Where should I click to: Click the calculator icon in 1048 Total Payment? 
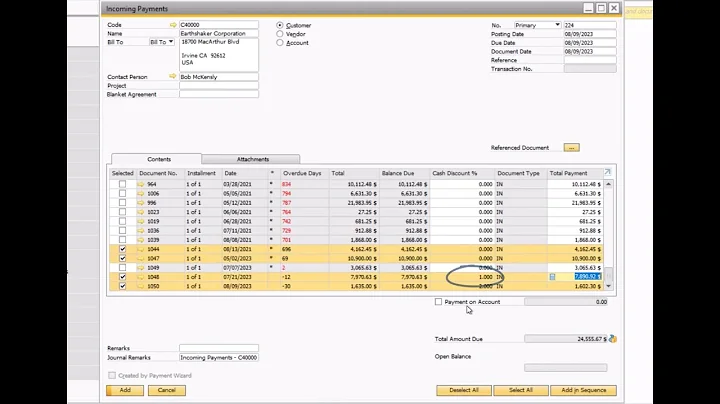pos(552,277)
